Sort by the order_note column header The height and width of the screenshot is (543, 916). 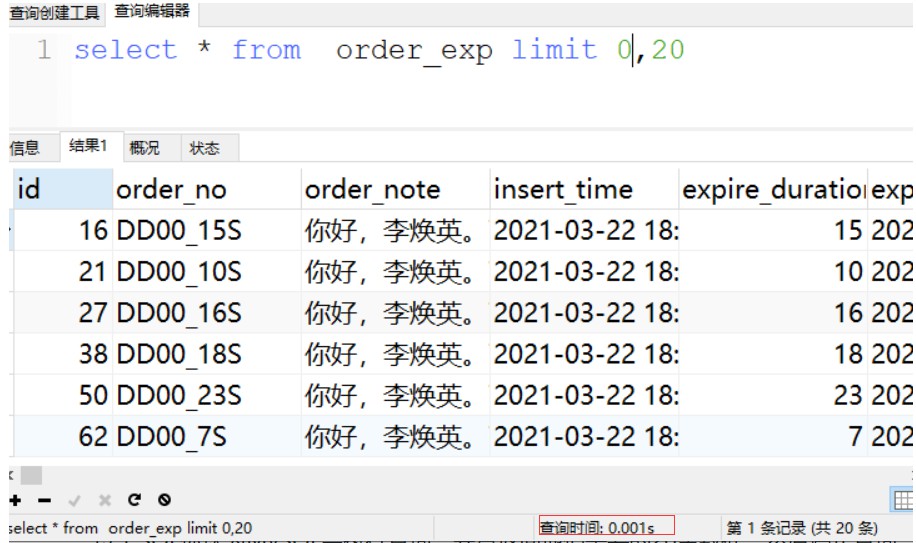pyautogui.click(x=395, y=189)
